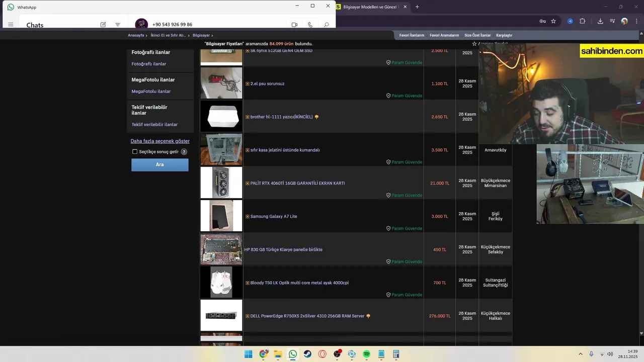644x362 pixels.
Task: Check the Seçtikçe sonuç getir checkbox
Action: (x=135, y=151)
